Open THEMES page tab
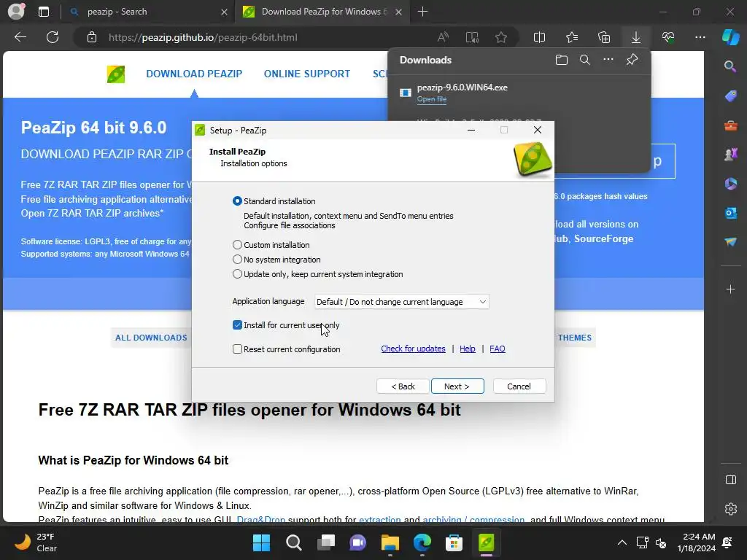 (575, 338)
